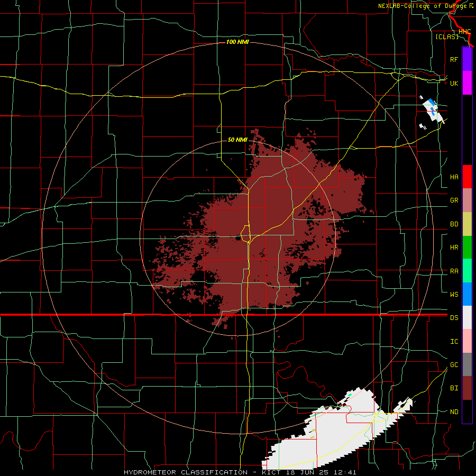
Task: Click the 'GR' legend label
Action: point(454,200)
